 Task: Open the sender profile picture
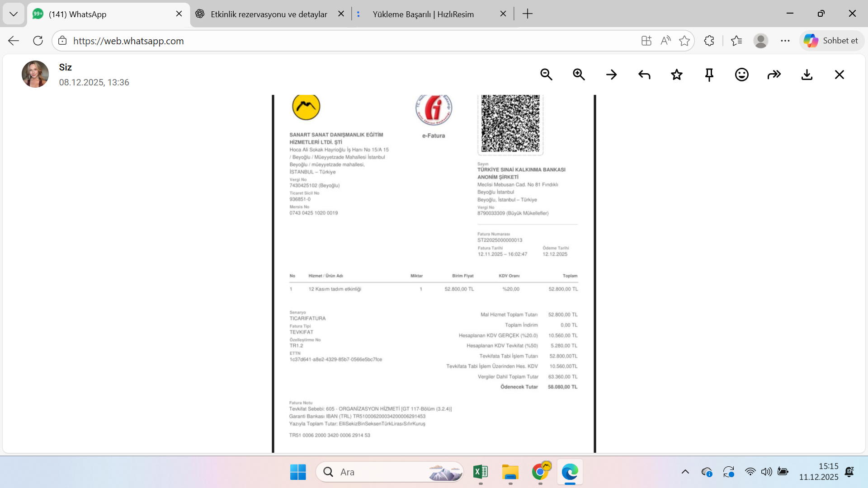tap(35, 74)
